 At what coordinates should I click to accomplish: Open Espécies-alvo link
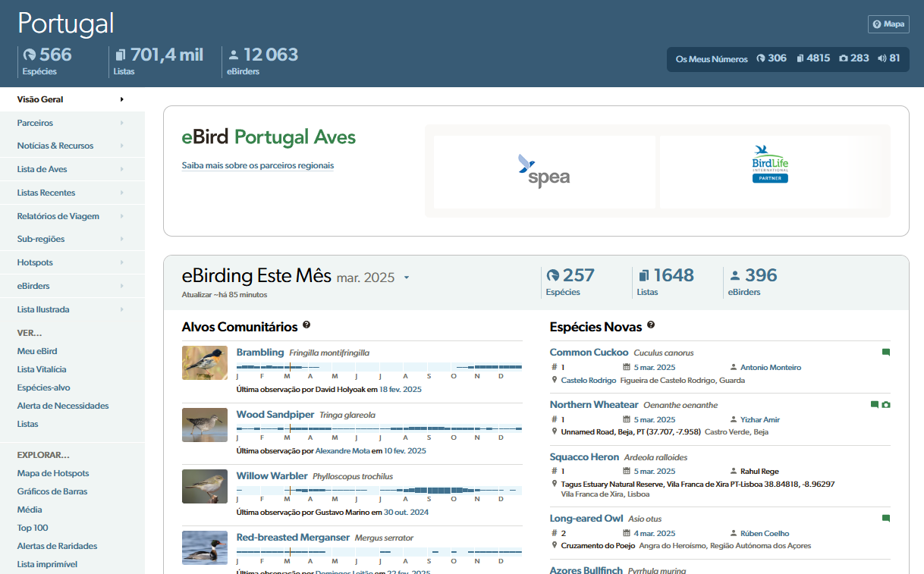[x=44, y=387]
